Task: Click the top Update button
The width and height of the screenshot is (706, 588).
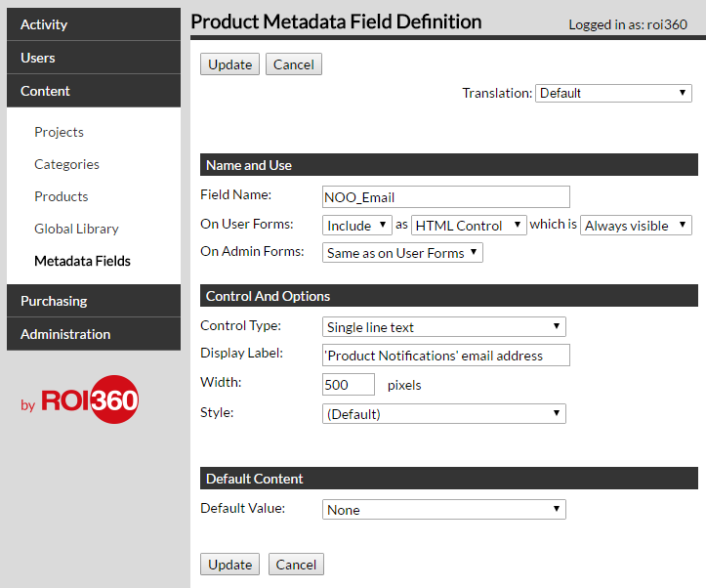Action: (x=230, y=64)
